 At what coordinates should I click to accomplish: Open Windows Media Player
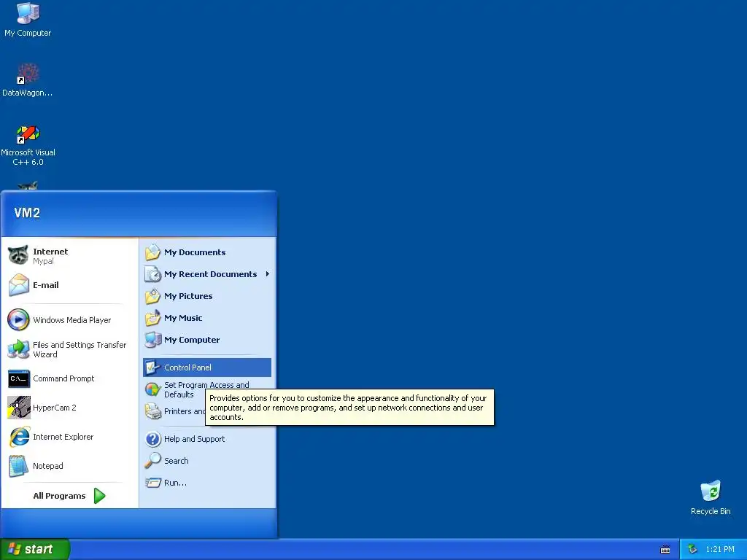tap(69, 320)
